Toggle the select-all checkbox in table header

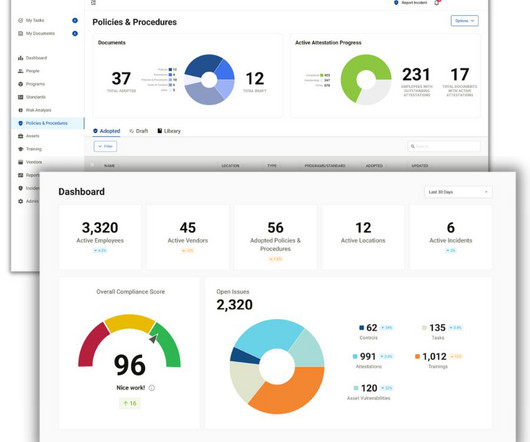click(92, 165)
